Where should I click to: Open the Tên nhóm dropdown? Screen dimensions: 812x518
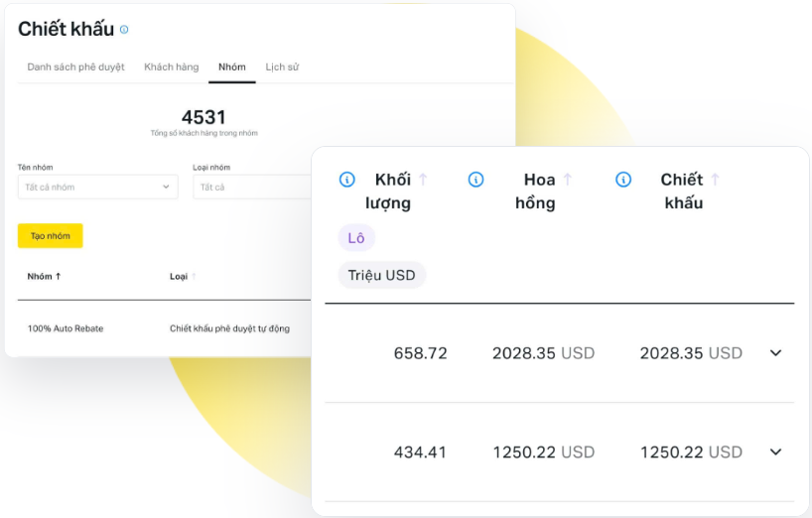tap(97, 187)
